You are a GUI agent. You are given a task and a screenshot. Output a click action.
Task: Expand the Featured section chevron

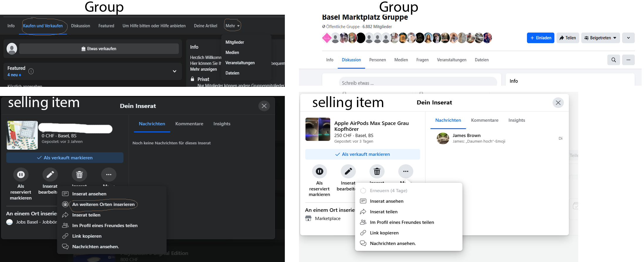(x=174, y=71)
